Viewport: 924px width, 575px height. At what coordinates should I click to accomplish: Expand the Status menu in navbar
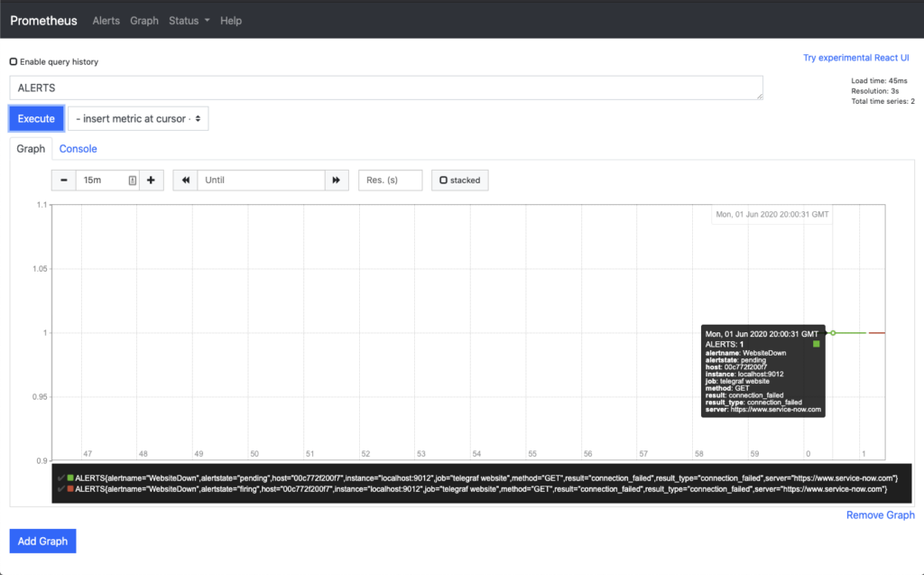coord(189,21)
